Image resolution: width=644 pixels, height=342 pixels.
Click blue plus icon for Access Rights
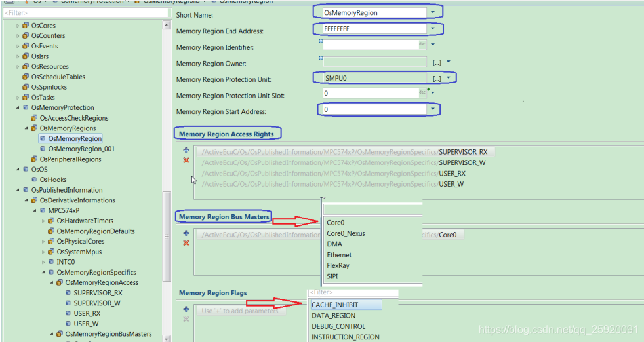pos(186,150)
